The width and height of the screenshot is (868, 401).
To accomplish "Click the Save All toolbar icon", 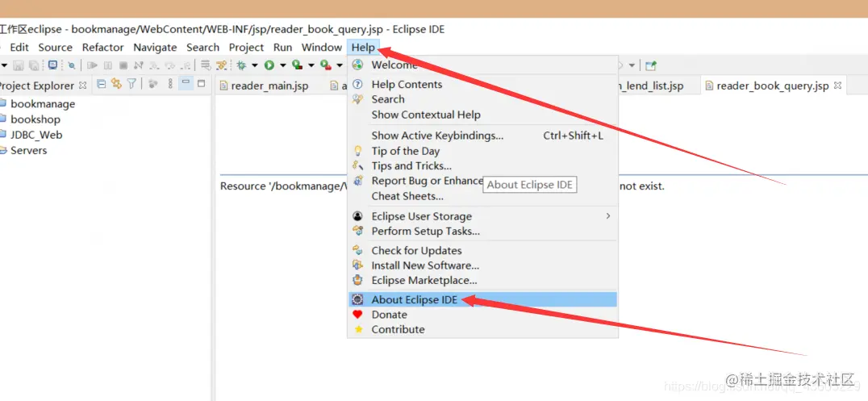I will [x=35, y=65].
